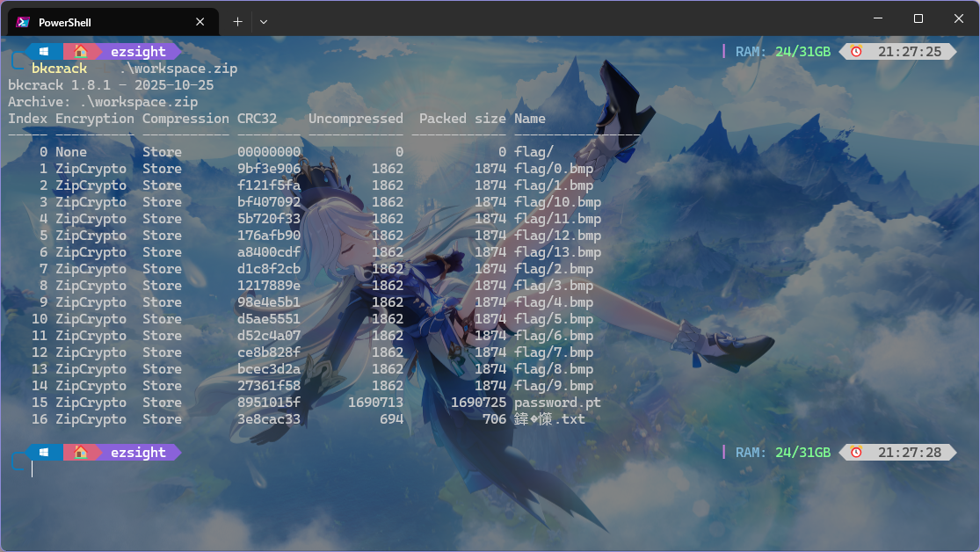This screenshot has height=552, width=980.
Task: Open a new tab with the plus button
Action: pyautogui.click(x=237, y=22)
